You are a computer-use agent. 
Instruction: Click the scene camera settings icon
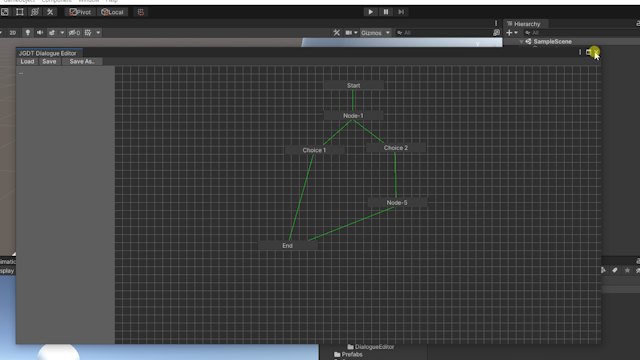[x=349, y=33]
